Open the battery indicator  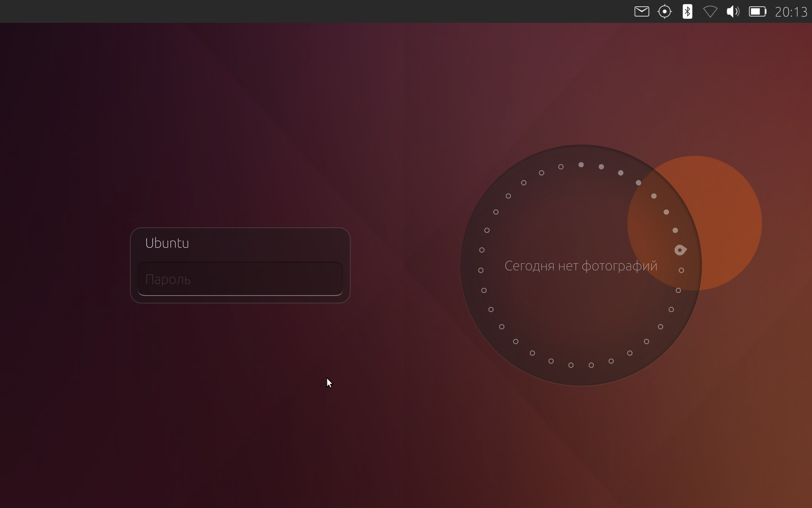(x=757, y=11)
